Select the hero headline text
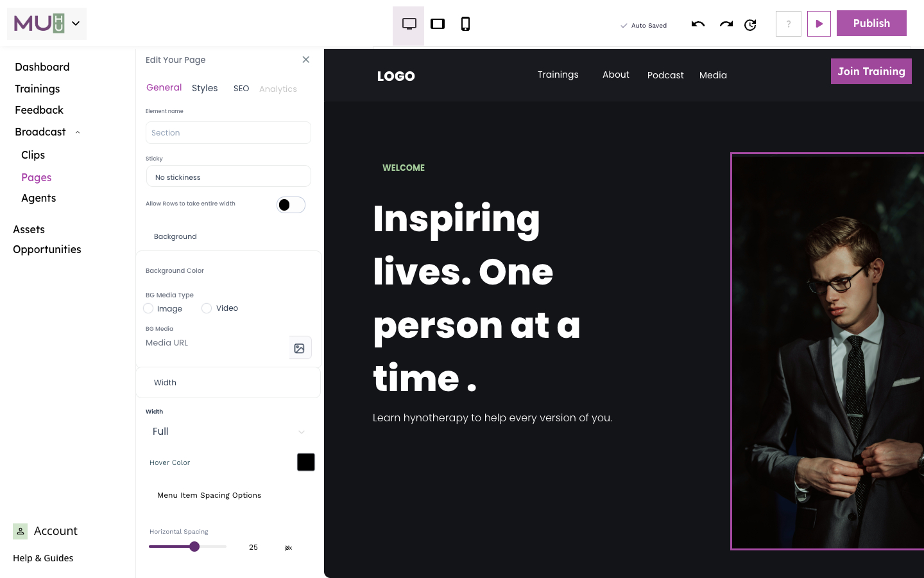Screen dimensions: 924x578 pyautogui.click(x=477, y=298)
